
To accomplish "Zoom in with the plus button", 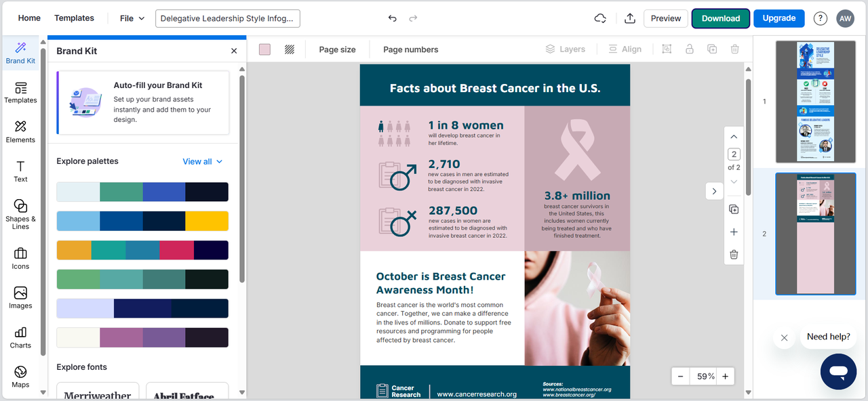I will (725, 376).
